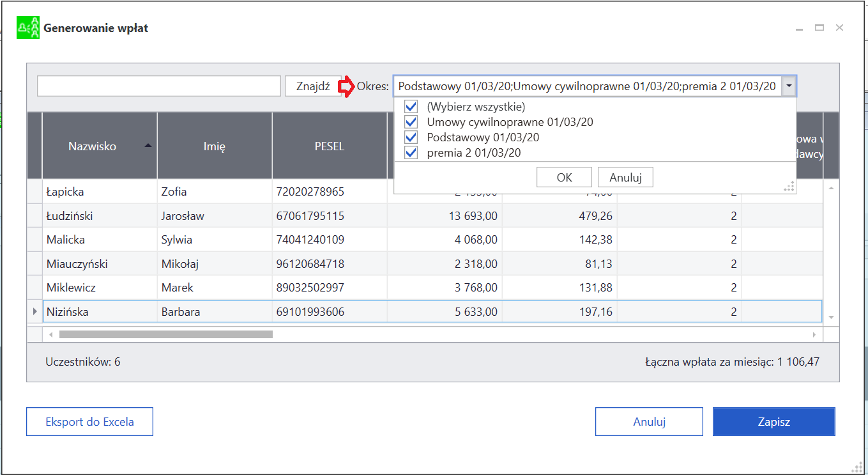Uncheck the premia 2 01/03/20 option

pos(411,153)
